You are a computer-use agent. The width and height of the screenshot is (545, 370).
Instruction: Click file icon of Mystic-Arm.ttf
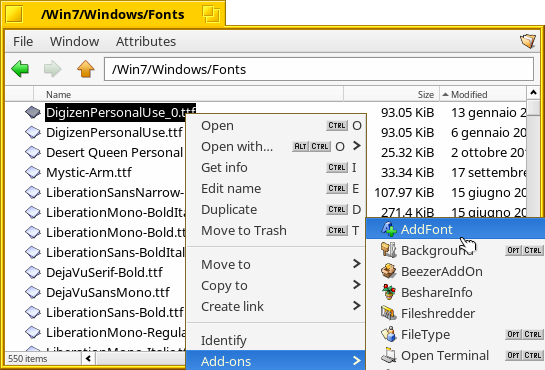[x=33, y=172]
